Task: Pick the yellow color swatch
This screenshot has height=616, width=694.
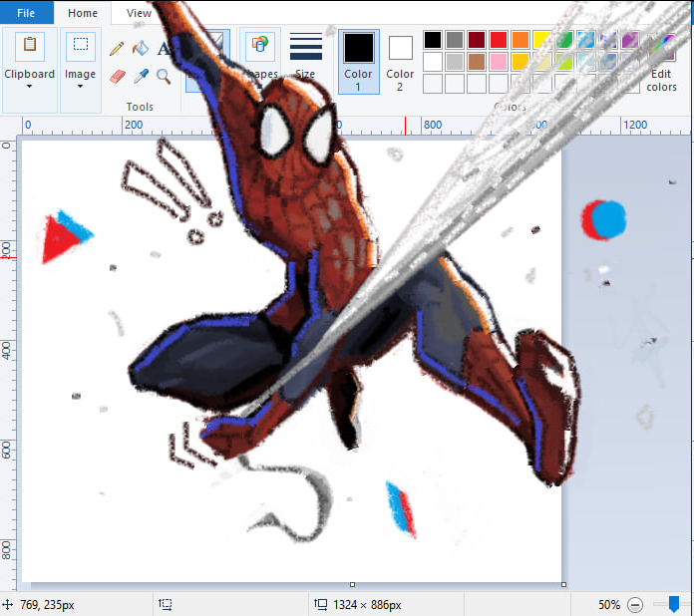Action: tap(542, 40)
